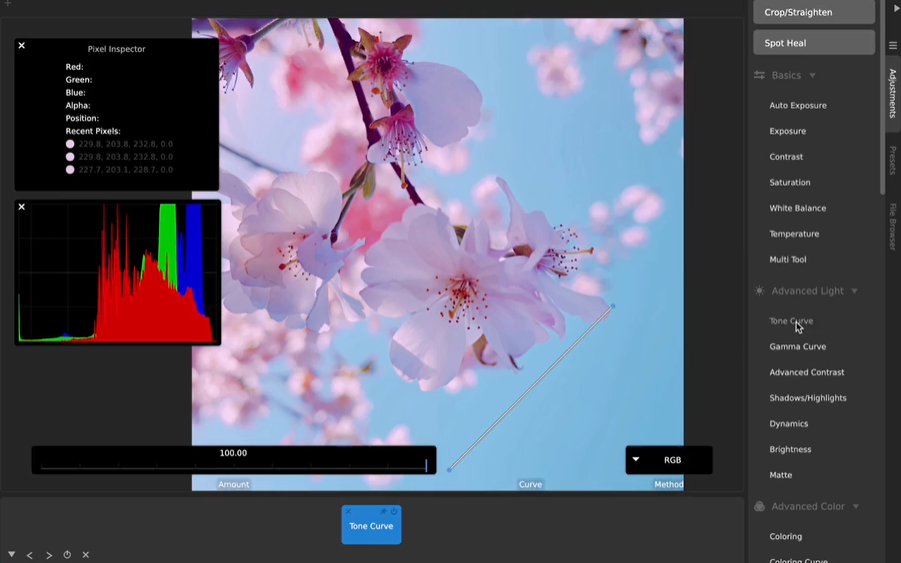Click the Basics sliders icon
Screen dimensions: 901x563
(759, 75)
